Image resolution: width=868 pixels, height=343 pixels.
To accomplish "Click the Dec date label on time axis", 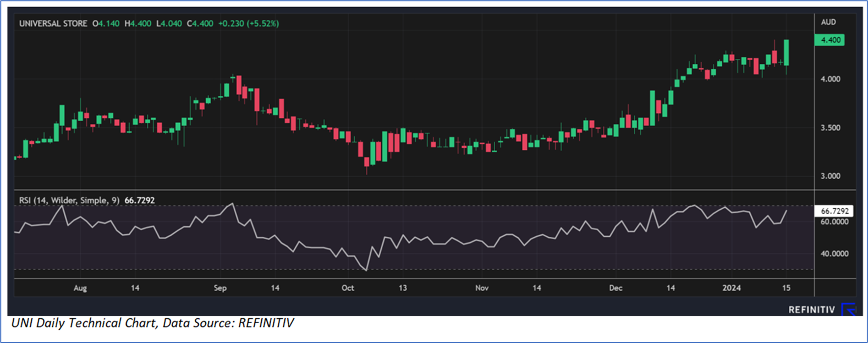I will click(616, 288).
